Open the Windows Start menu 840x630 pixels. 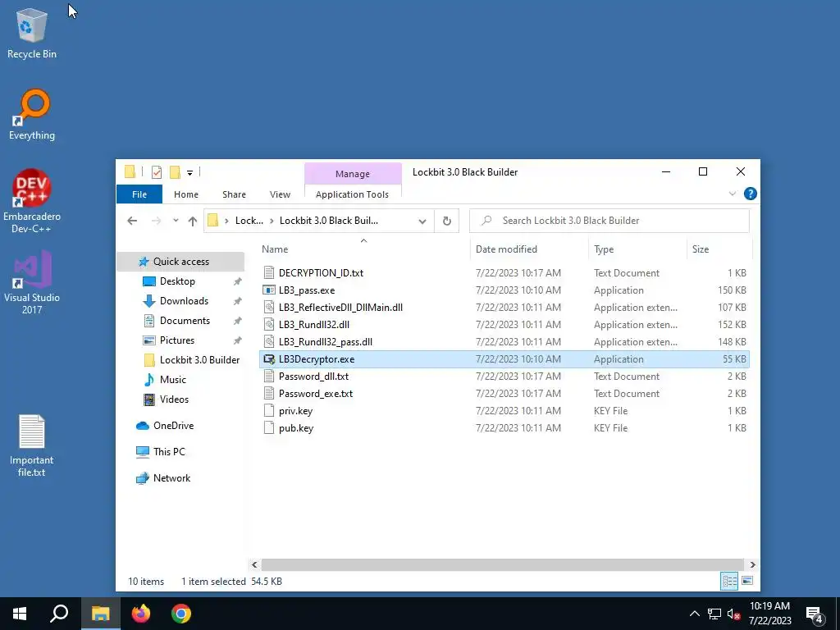[x=20, y=614]
